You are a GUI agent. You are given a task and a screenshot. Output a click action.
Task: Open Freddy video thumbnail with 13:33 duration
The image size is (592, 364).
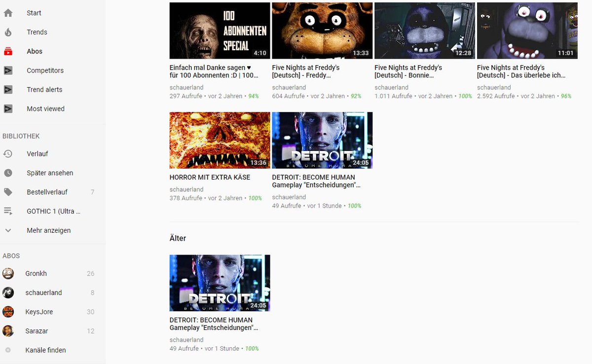coord(322,31)
